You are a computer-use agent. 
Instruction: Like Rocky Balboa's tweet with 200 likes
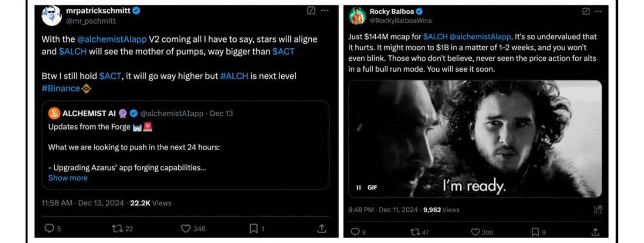475,232
